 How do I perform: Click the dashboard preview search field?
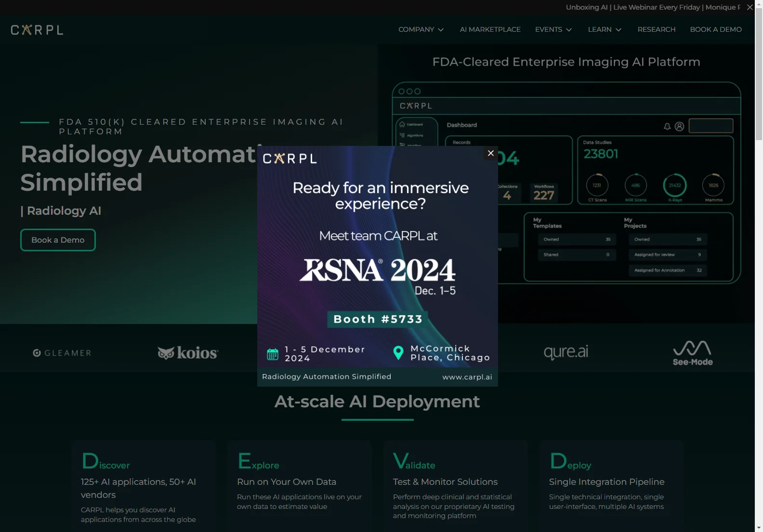pyautogui.click(x=711, y=126)
